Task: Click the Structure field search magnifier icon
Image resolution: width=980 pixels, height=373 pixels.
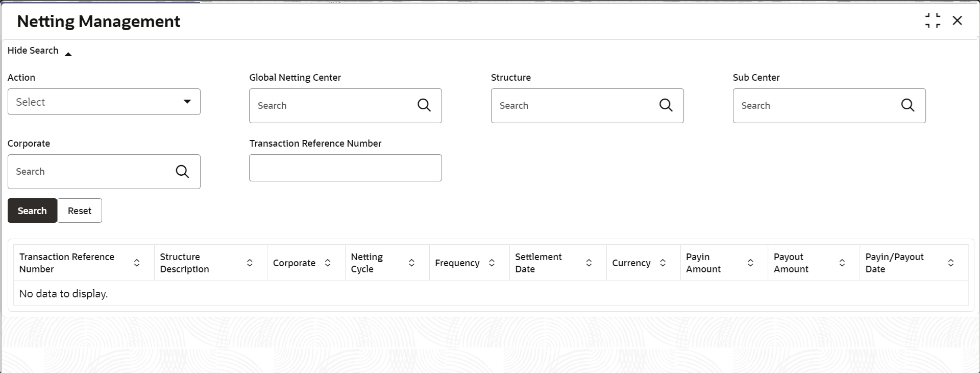Action: 666,105
